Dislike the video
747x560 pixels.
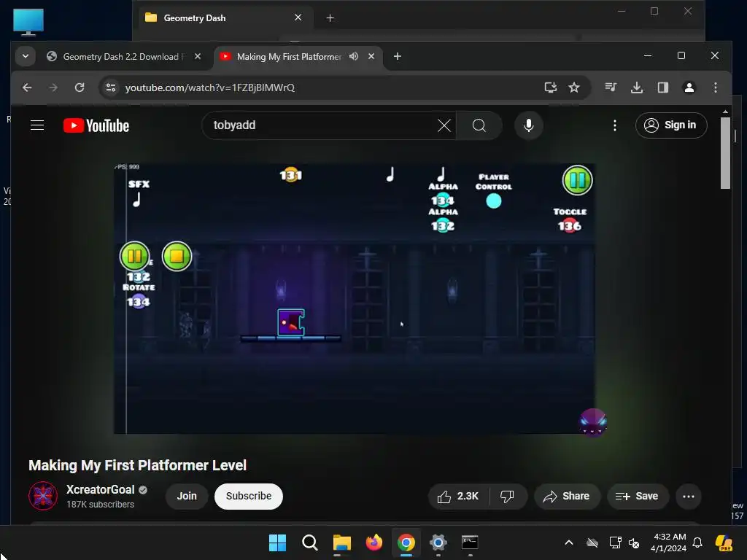point(508,496)
